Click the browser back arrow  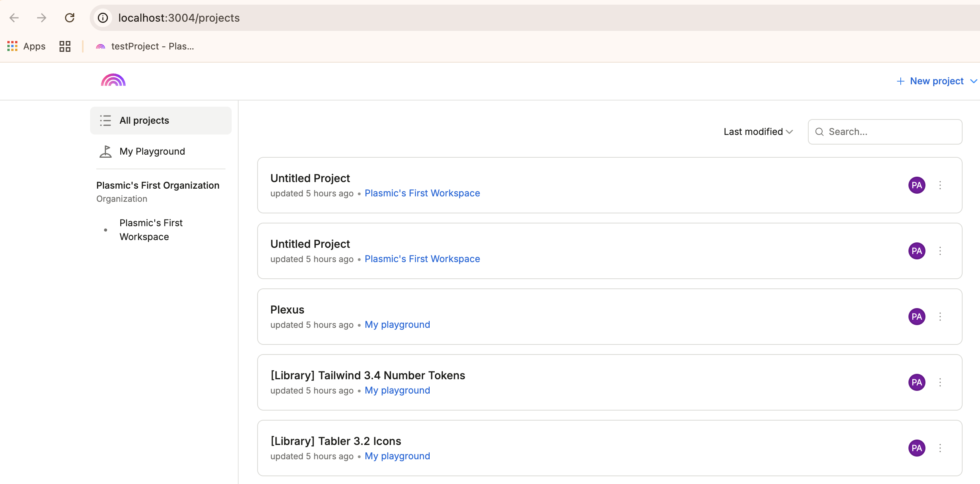coord(14,18)
